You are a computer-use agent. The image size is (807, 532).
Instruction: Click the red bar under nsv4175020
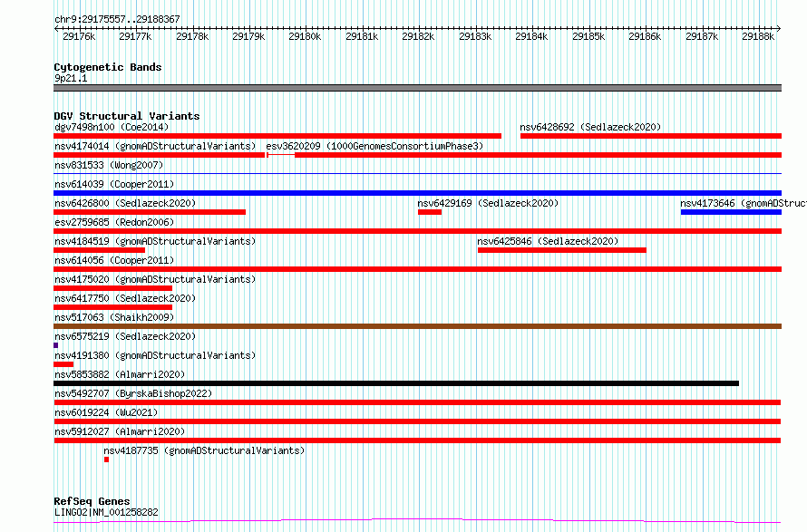pos(112,288)
